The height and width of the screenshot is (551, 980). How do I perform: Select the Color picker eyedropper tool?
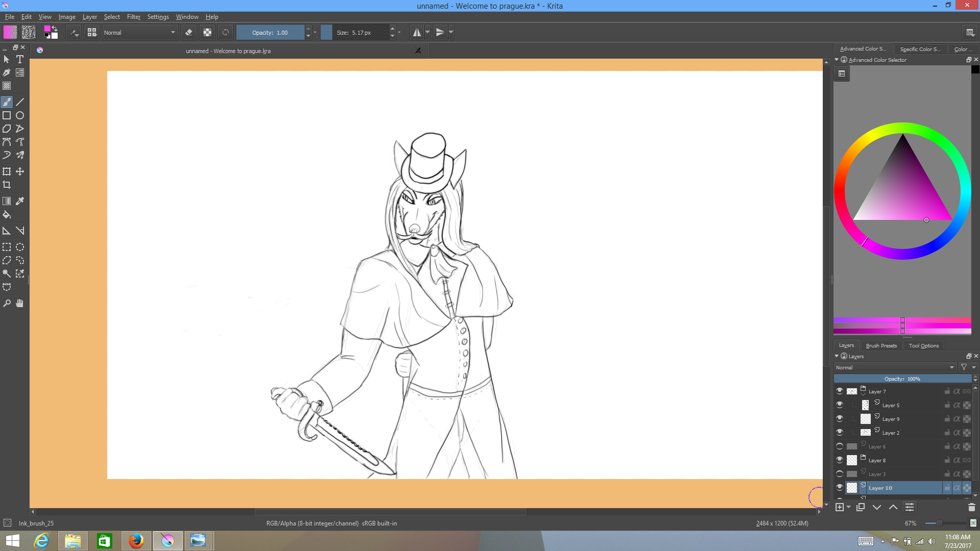pos(20,201)
